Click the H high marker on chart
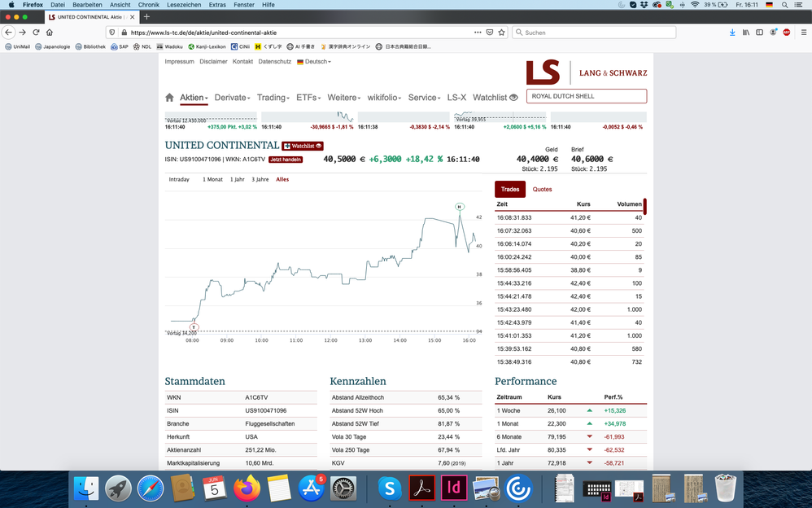This screenshot has height=508, width=812. click(460, 207)
